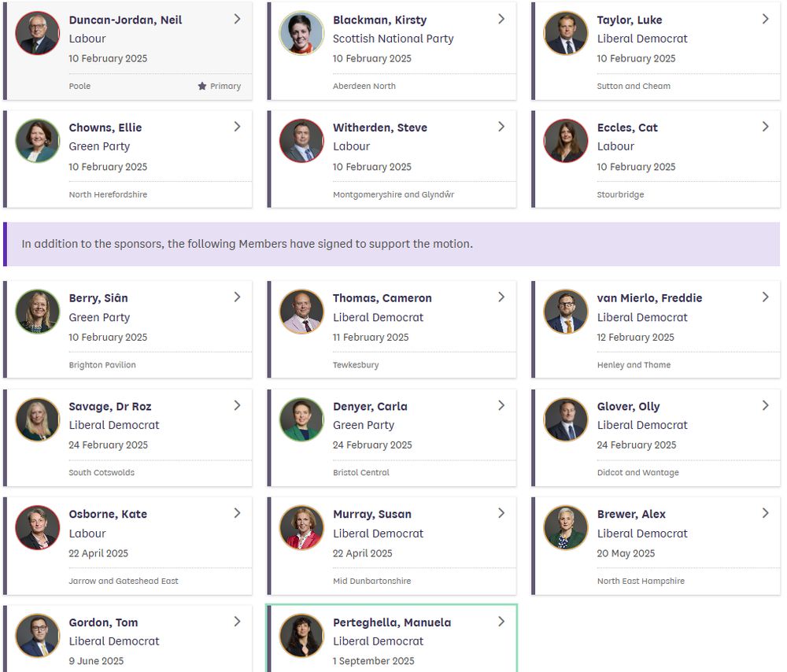Expand Dr Roz Savage's entry using its arrow
This screenshot has width=787, height=672.
237,405
